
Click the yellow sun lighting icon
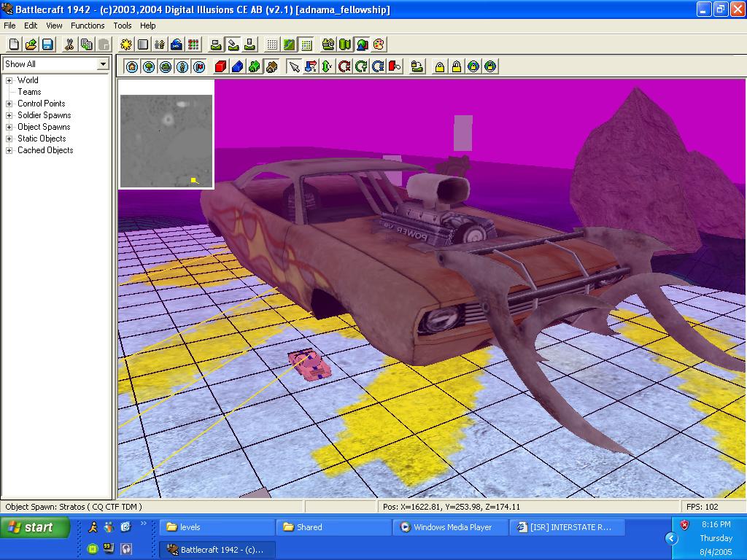point(125,44)
